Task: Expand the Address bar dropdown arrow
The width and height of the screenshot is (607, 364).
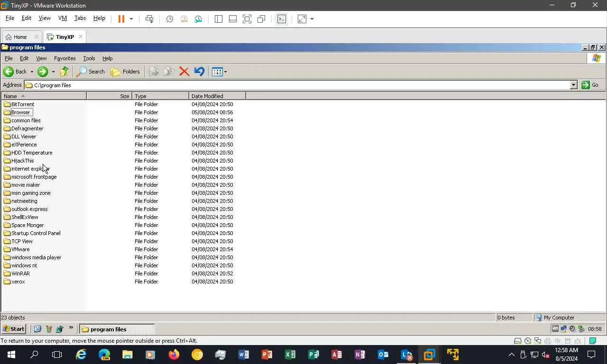Action: (x=573, y=85)
